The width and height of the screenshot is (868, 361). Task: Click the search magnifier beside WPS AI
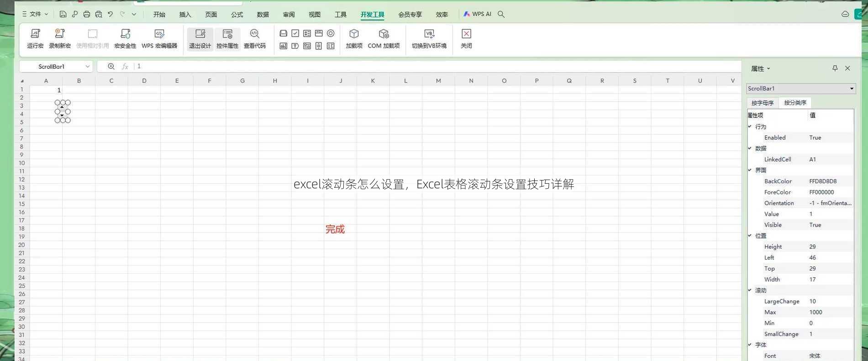[501, 14]
